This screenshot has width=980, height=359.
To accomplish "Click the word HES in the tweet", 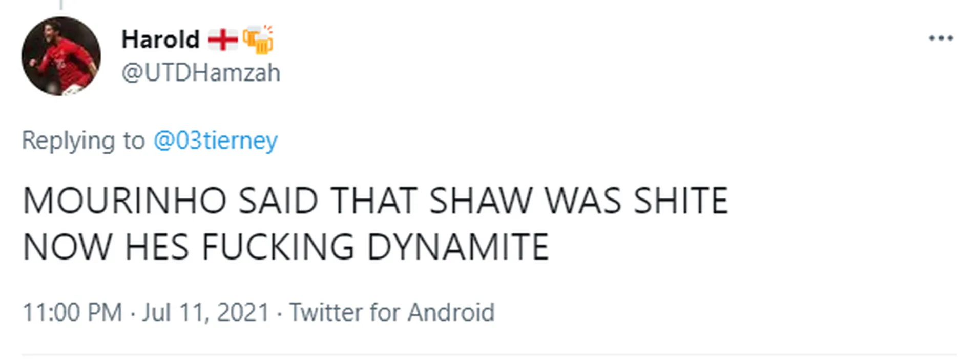I will tap(157, 247).
